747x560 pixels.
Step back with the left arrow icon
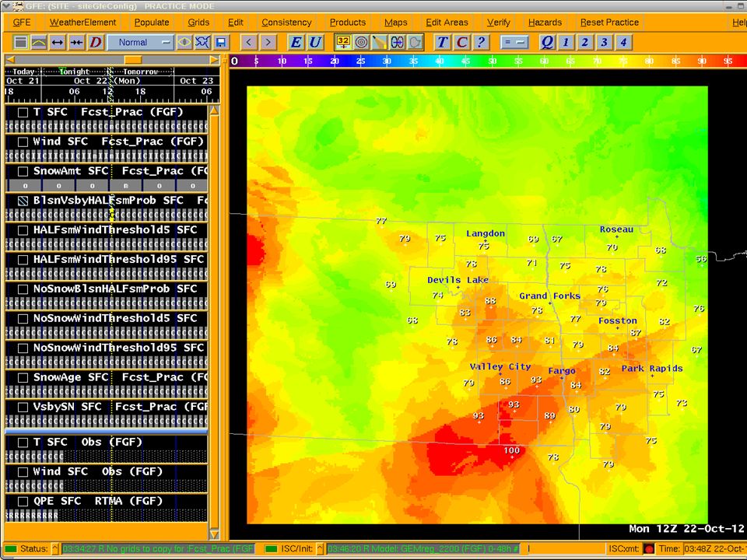[x=248, y=42]
